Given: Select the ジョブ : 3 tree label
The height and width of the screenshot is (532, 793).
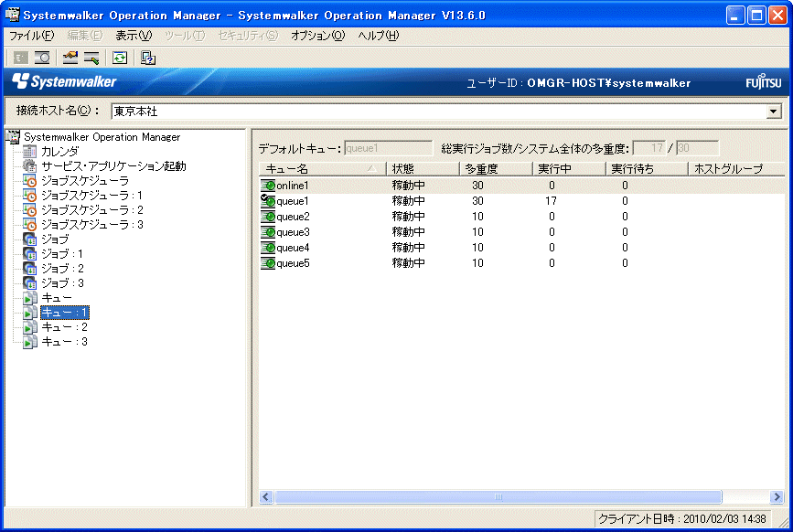Looking at the screenshot, I should [62, 283].
